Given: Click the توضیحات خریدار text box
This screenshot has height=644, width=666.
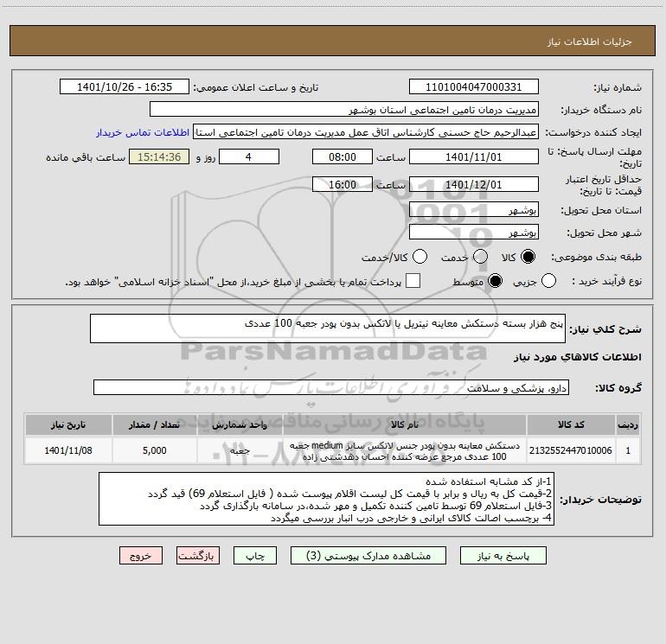Looking at the screenshot, I should [326, 499].
